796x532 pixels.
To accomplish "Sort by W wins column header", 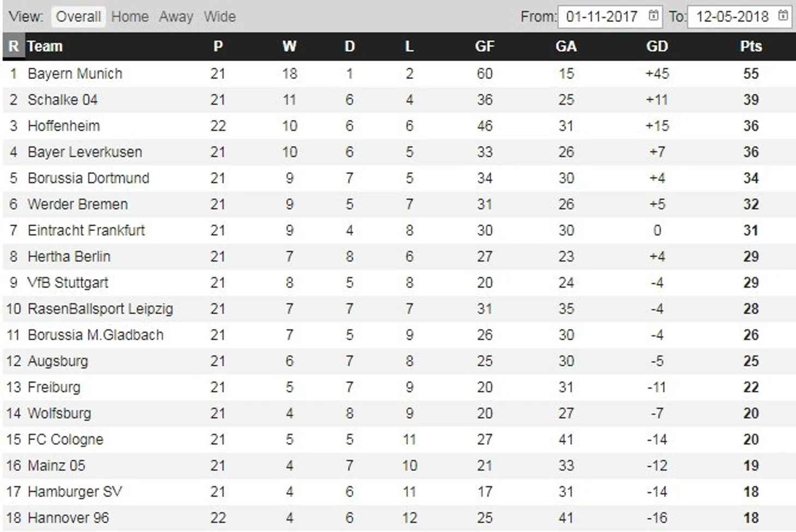I will (x=290, y=46).
